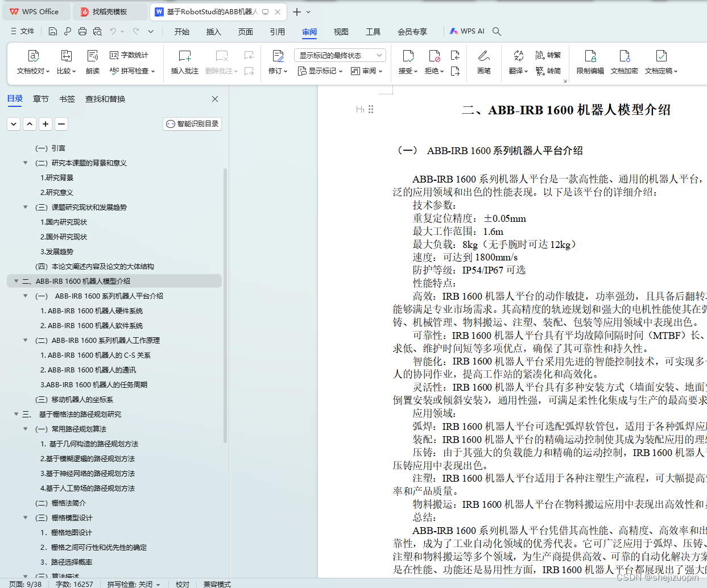The height and width of the screenshot is (588, 707).
Task: Open the 文件 menu
Action: point(23,31)
